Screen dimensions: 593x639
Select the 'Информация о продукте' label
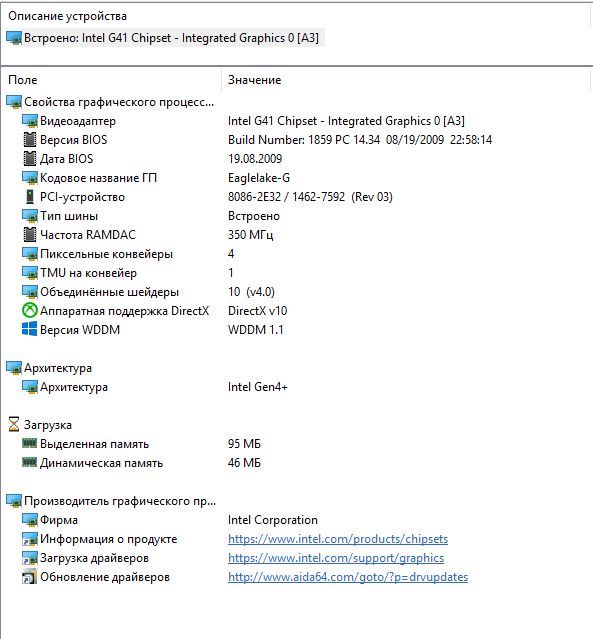tap(108, 539)
